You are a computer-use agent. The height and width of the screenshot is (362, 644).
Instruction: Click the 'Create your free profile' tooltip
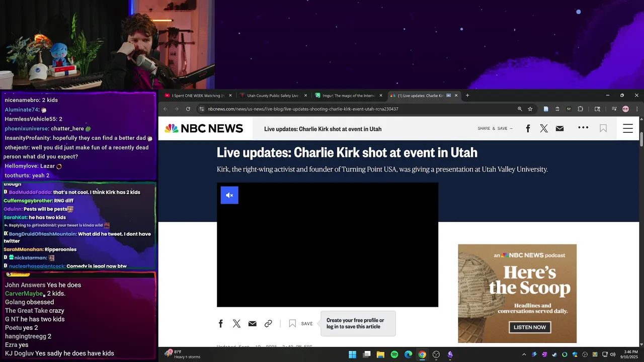[358, 323]
